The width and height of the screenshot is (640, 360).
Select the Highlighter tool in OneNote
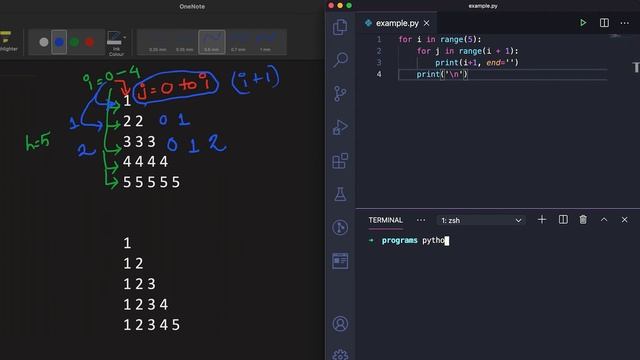(x=7, y=41)
